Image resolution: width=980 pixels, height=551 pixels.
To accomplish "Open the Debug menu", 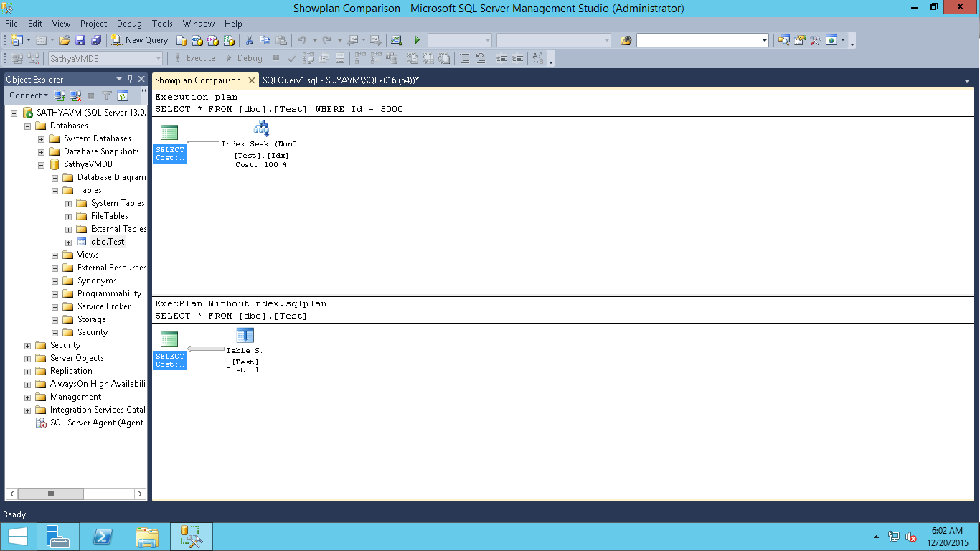I will pos(129,24).
